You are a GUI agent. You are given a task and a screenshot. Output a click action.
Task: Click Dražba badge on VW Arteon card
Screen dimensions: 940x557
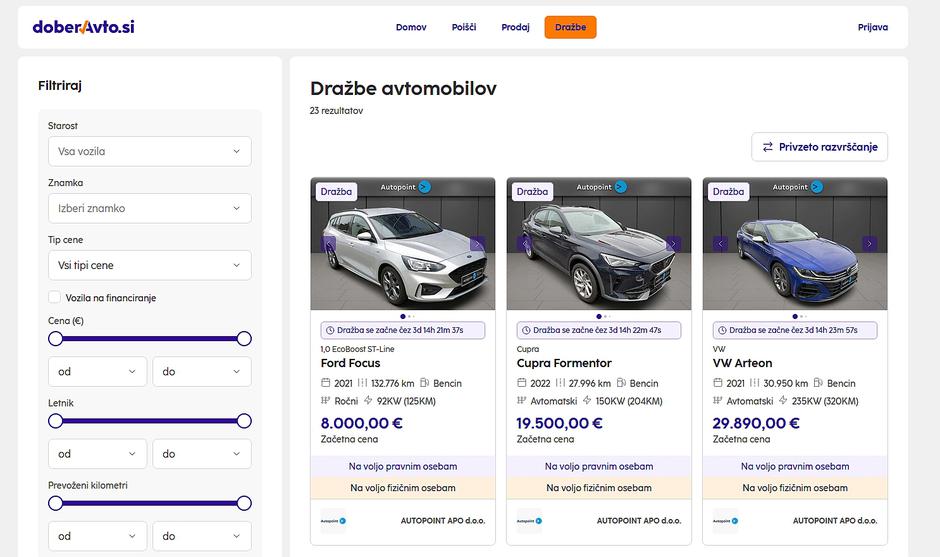[728, 192]
